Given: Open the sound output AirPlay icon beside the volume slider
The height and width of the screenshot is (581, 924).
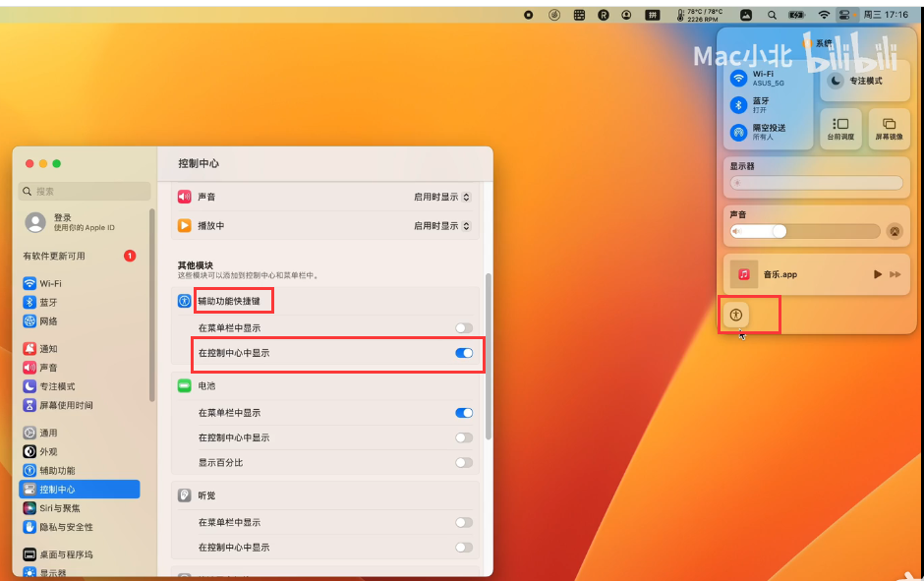Looking at the screenshot, I should pyautogui.click(x=895, y=232).
